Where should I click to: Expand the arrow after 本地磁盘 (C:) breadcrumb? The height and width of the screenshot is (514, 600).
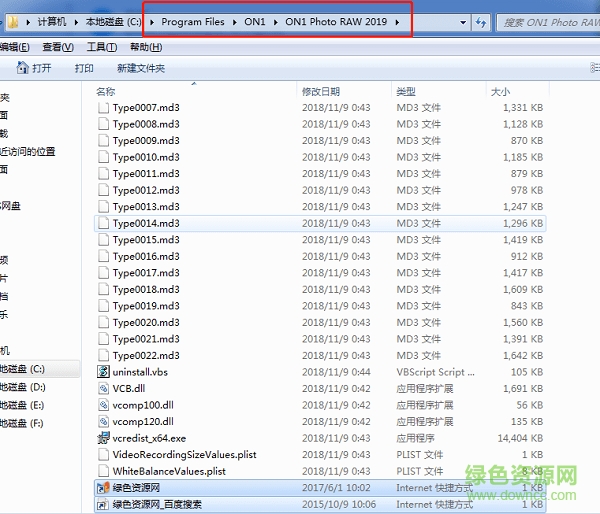(x=152, y=22)
